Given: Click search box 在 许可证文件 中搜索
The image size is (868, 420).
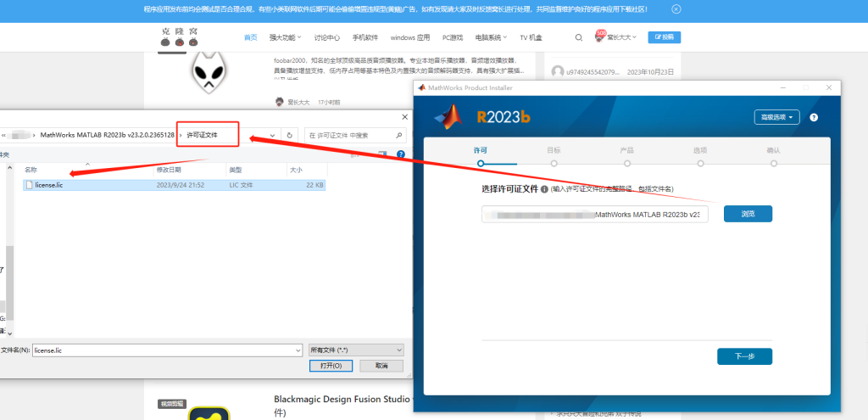Looking at the screenshot, I should [355, 135].
